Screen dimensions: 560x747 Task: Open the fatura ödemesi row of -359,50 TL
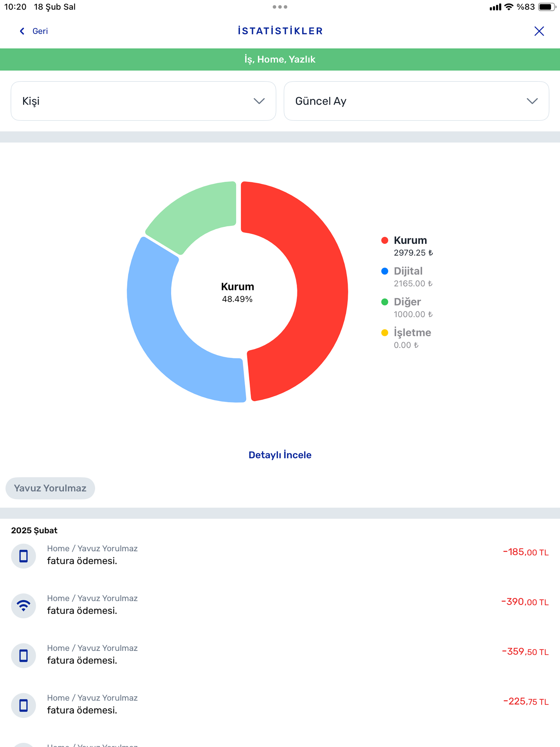coord(280,656)
